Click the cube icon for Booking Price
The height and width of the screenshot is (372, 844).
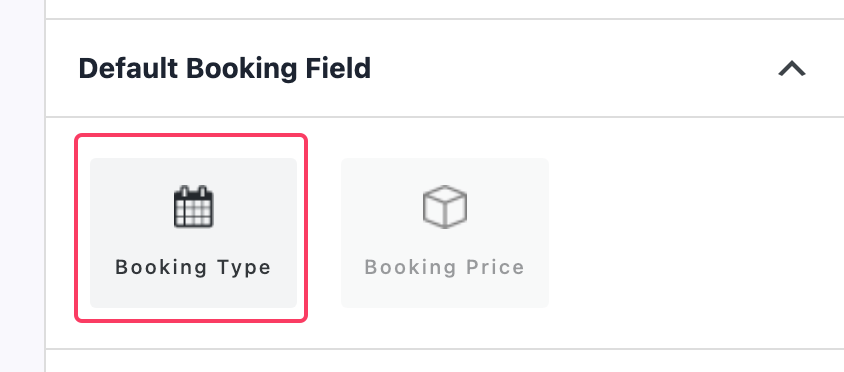click(x=445, y=207)
